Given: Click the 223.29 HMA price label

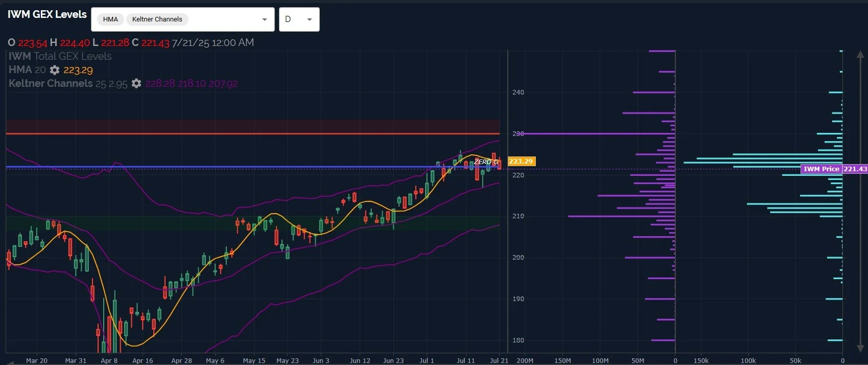Looking at the screenshot, I should coord(521,161).
